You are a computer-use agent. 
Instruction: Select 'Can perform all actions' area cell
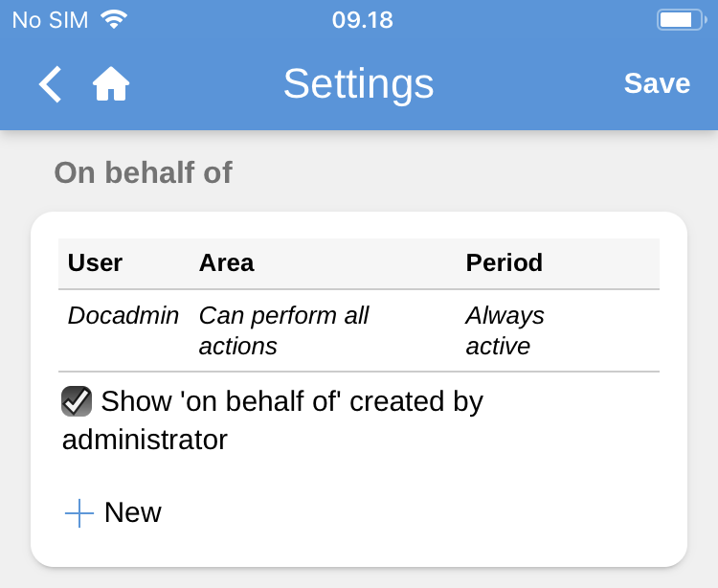(283, 330)
